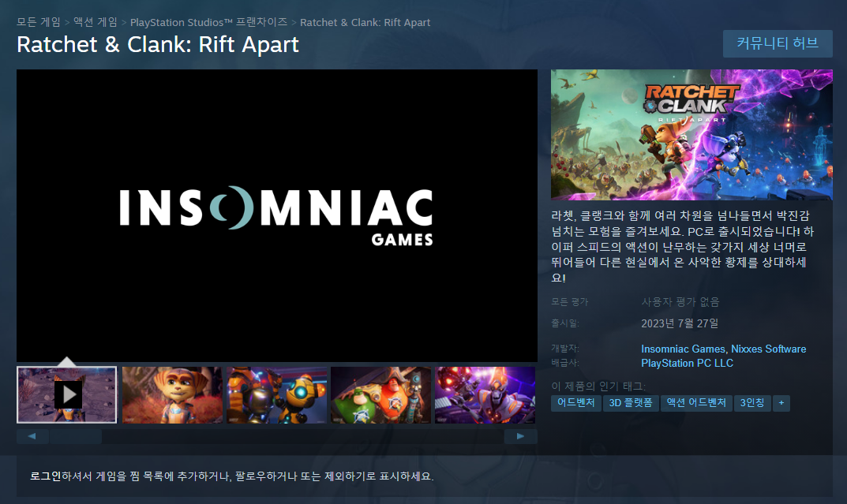Expand more tags with the plus button
847x504 pixels.
click(781, 403)
